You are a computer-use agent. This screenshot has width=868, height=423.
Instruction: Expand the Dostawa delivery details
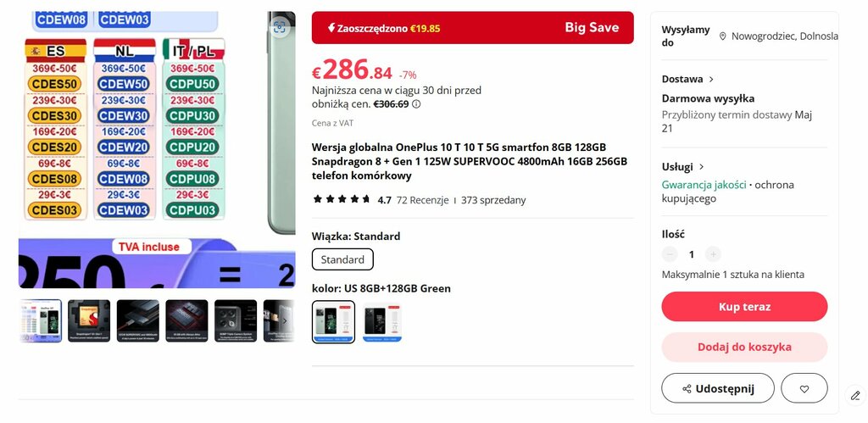click(x=688, y=79)
